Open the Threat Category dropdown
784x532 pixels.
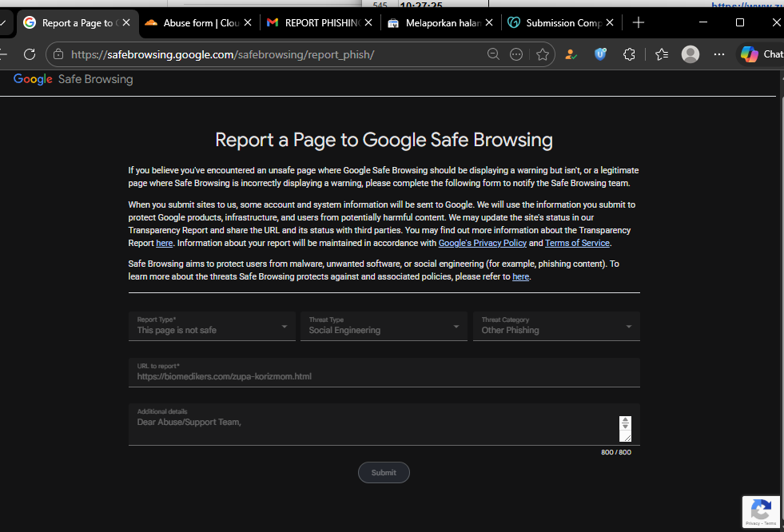556,326
